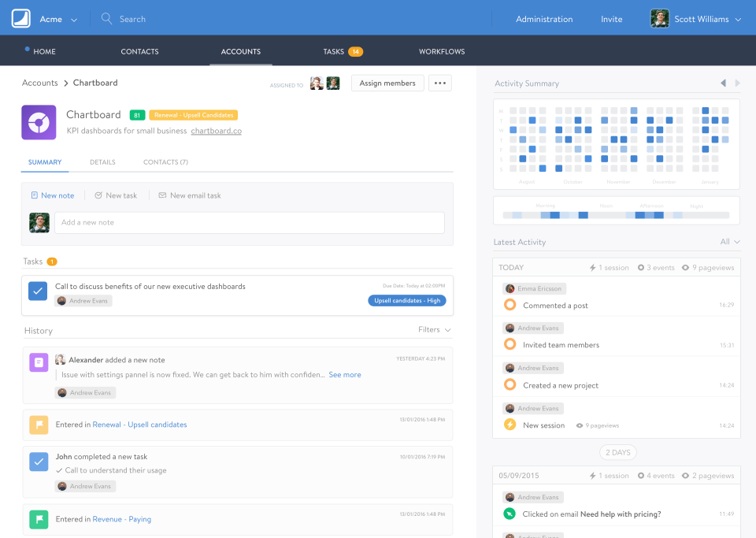Click the tasks count badge 14 in nav
This screenshot has width=756, height=538.
(355, 51)
